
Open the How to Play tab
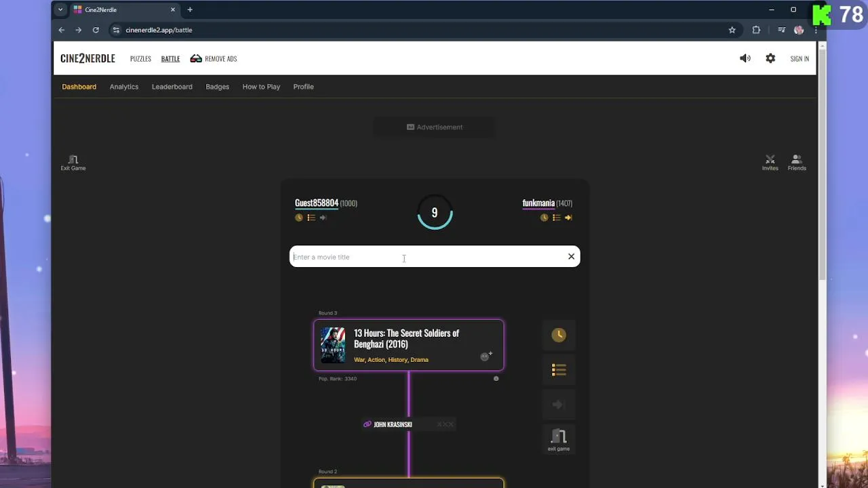[x=261, y=87]
